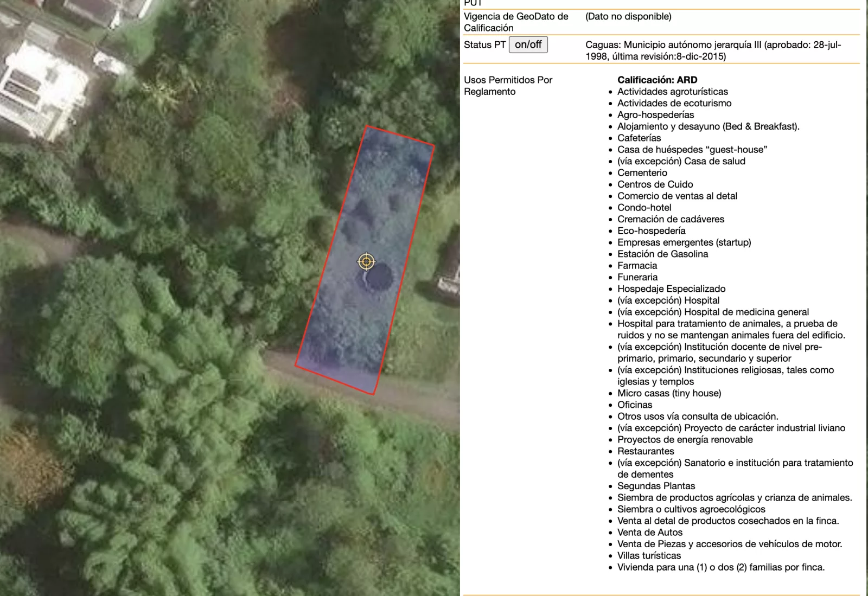
Task: Toggle the Status PT on/off button
Action: pyautogui.click(x=528, y=44)
